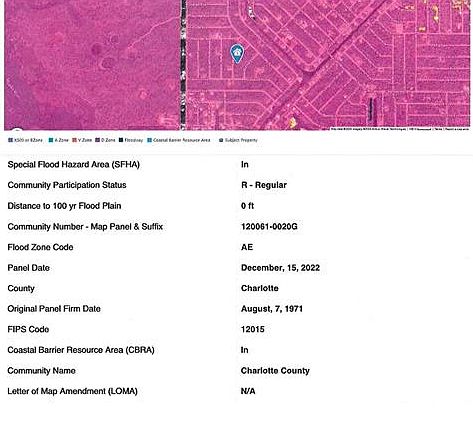Select the CBRA value 'In'
The image size is (473, 432).
pyautogui.click(x=245, y=350)
